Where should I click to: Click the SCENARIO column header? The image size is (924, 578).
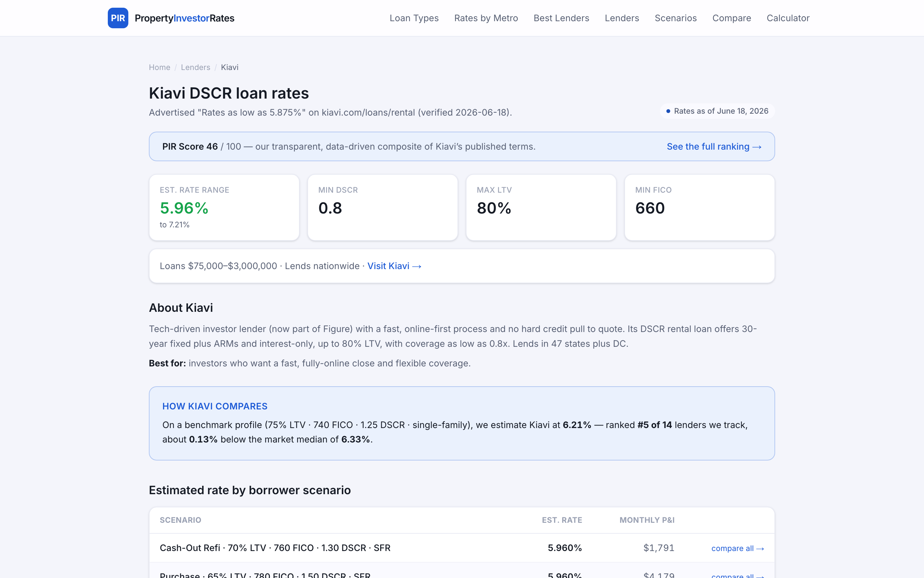pos(180,520)
